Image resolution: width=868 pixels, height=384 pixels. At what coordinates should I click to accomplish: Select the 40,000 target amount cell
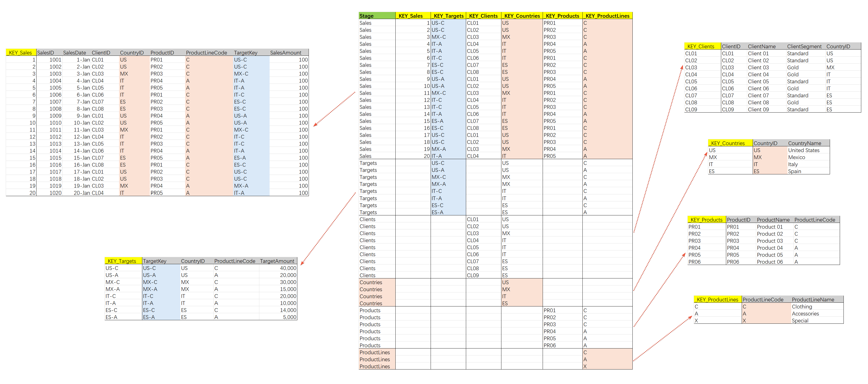coord(288,268)
